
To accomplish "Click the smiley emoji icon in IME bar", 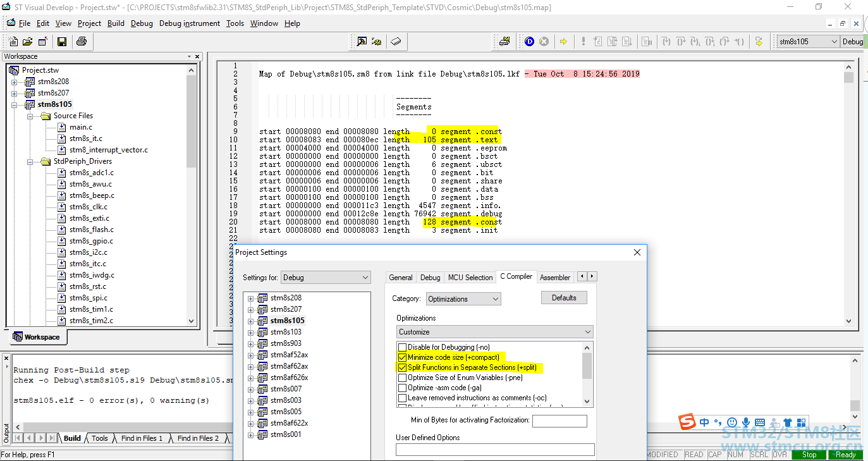I will (x=732, y=422).
